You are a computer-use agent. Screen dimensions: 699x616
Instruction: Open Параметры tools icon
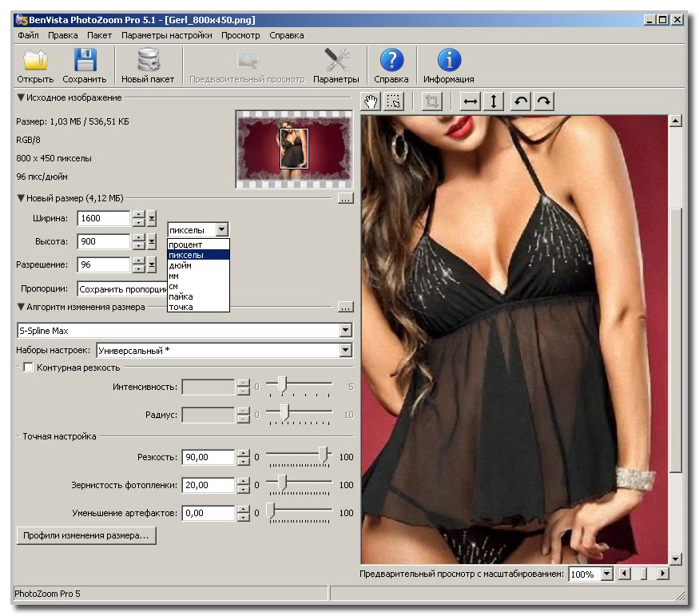click(x=336, y=60)
